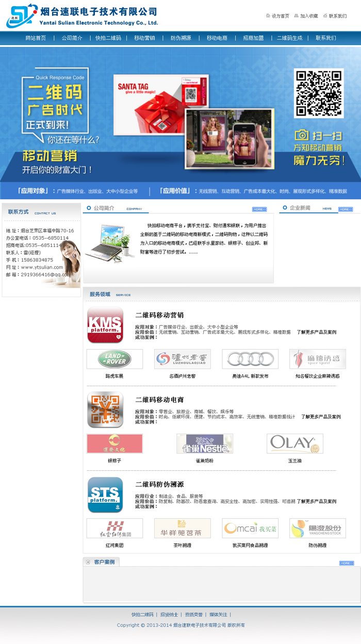Screen dimensions: 361x644
Task: Open 移动电商 menu item
Action: point(217,38)
